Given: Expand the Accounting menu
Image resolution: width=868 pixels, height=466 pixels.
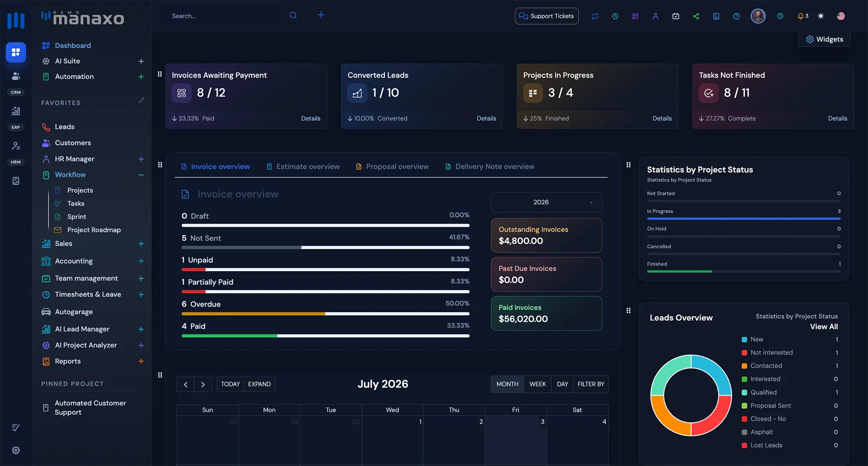Looking at the screenshot, I should click(141, 261).
